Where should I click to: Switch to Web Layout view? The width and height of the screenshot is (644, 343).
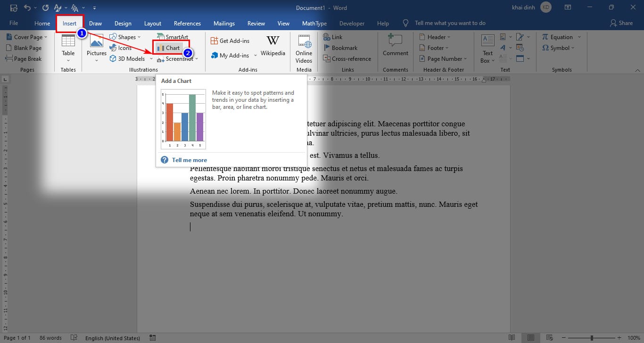(x=550, y=338)
